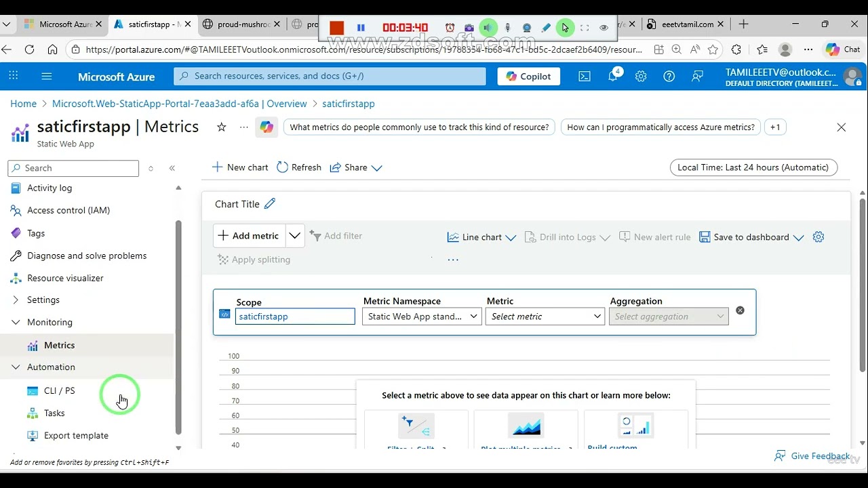This screenshot has height=488, width=868.
Task: Go to browser home page icon
Action: (x=52, y=49)
